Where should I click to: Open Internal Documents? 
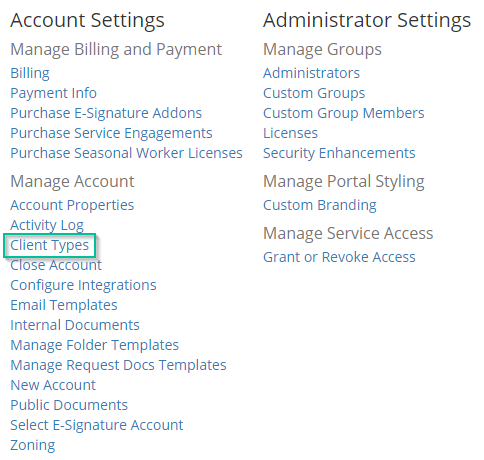[75, 325]
